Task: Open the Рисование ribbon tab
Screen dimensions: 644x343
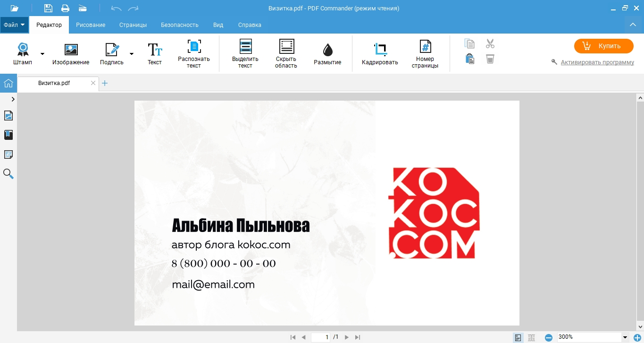Action: click(91, 25)
